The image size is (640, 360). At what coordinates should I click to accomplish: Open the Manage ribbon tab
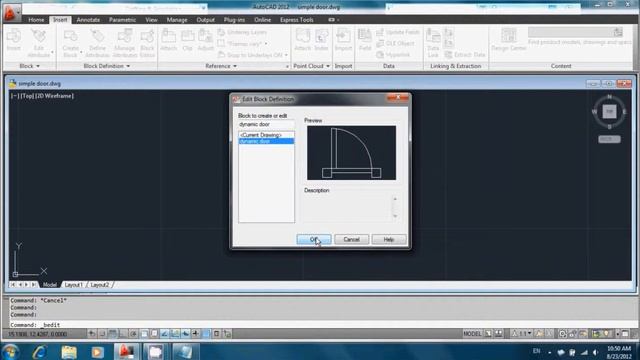(177, 20)
